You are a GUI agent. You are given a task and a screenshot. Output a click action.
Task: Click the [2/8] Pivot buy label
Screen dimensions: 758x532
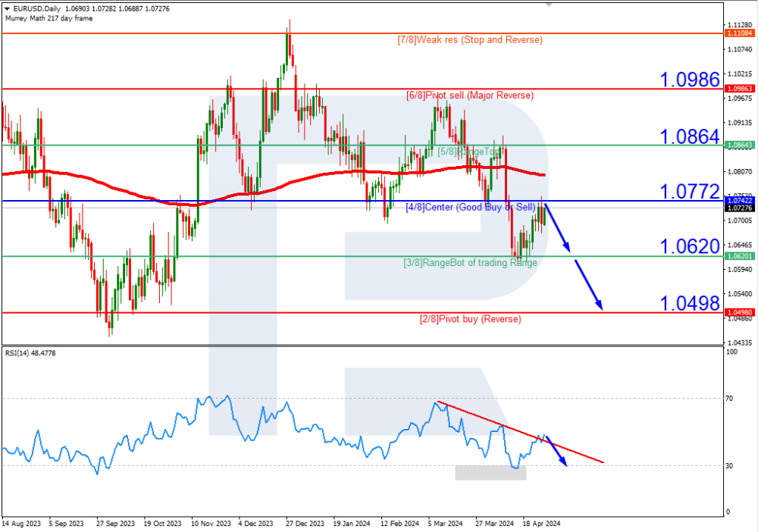(x=469, y=319)
